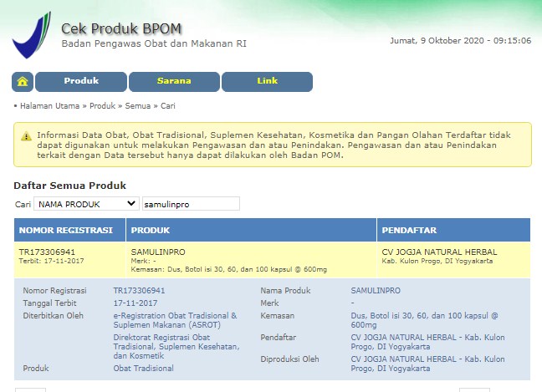This screenshot has height=392, width=542.
Task: Click Dus, Botol isi detail value
Action: pyautogui.click(x=424, y=320)
